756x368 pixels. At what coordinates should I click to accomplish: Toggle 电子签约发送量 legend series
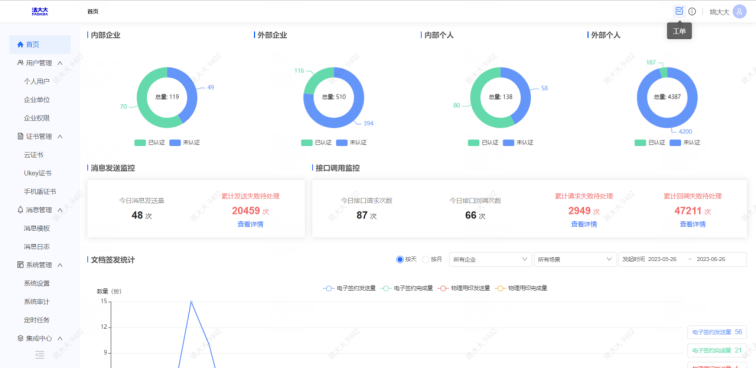point(350,288)
